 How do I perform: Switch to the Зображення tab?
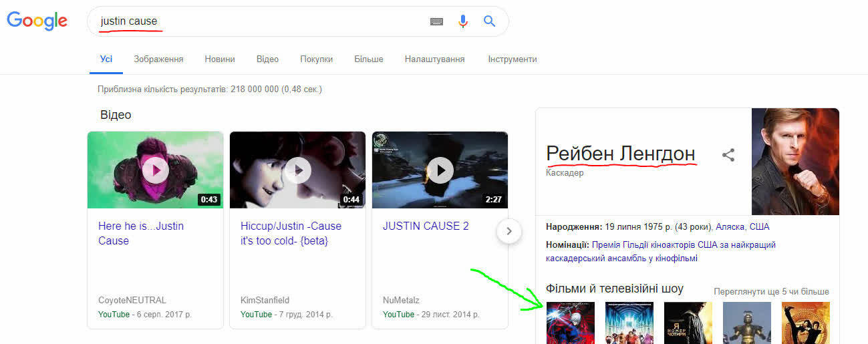[x=158, y=59]
